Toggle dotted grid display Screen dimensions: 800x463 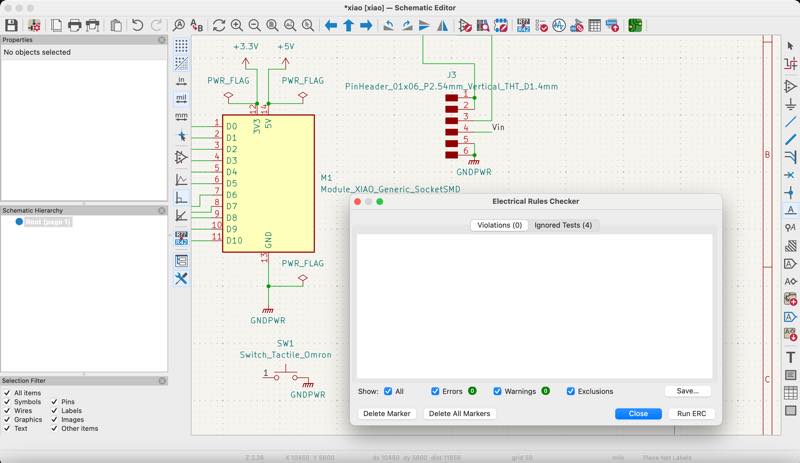click(x=181, y=45)
